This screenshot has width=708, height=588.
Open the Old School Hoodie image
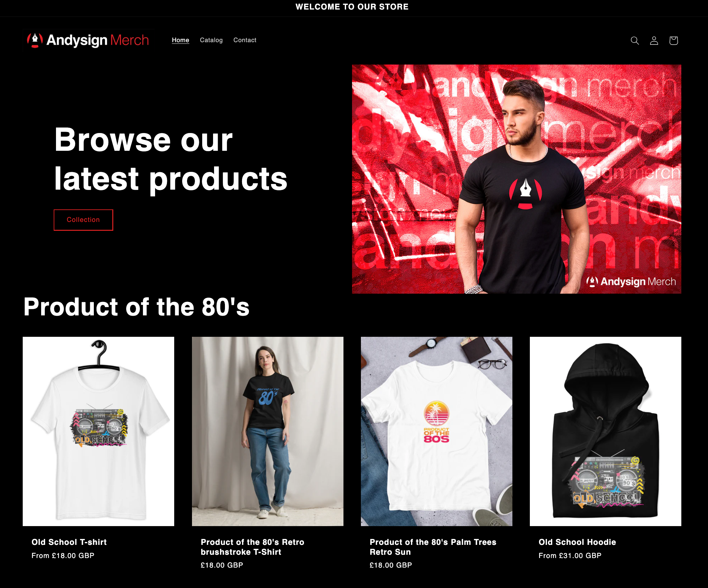click(x=606, y=431)
